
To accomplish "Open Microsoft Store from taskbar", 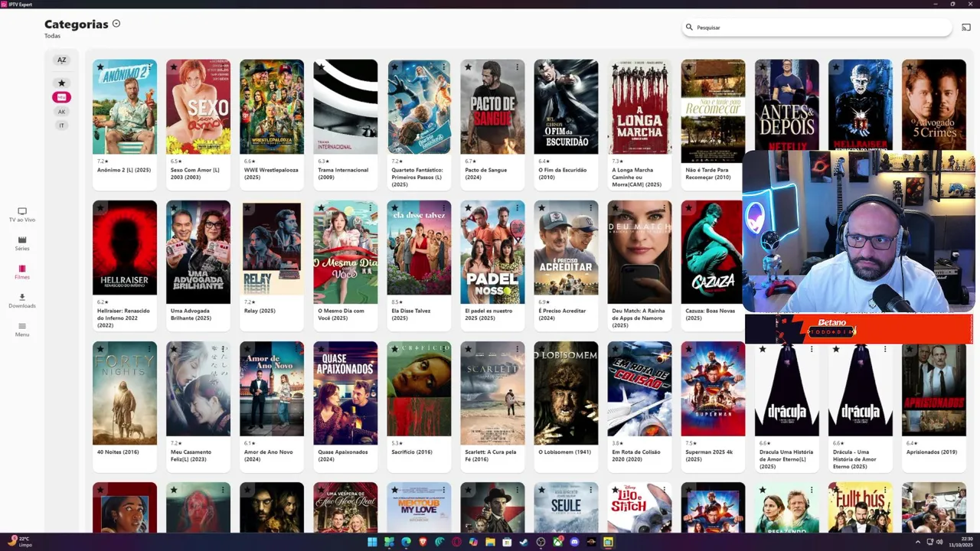I will coord(507,542).
